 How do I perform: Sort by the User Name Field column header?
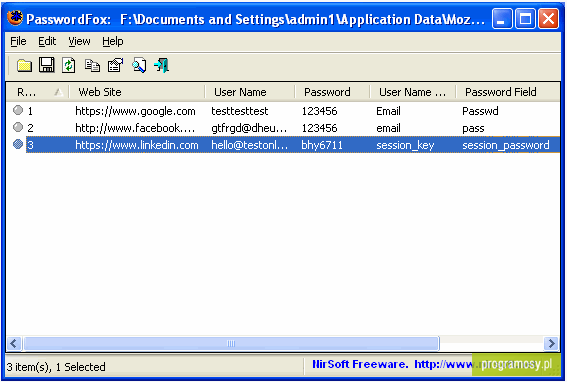click(413, 92)
